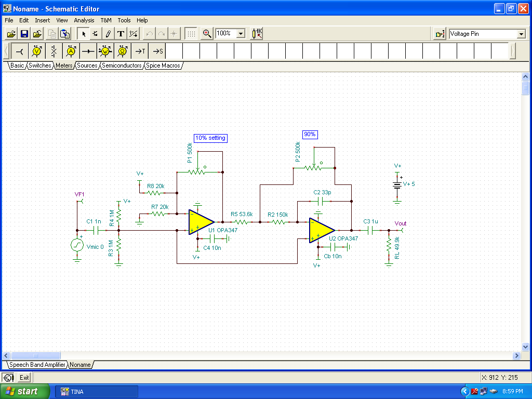
Task: Switch to the Semiconductors tab
Action: click(x=122, y=65)
